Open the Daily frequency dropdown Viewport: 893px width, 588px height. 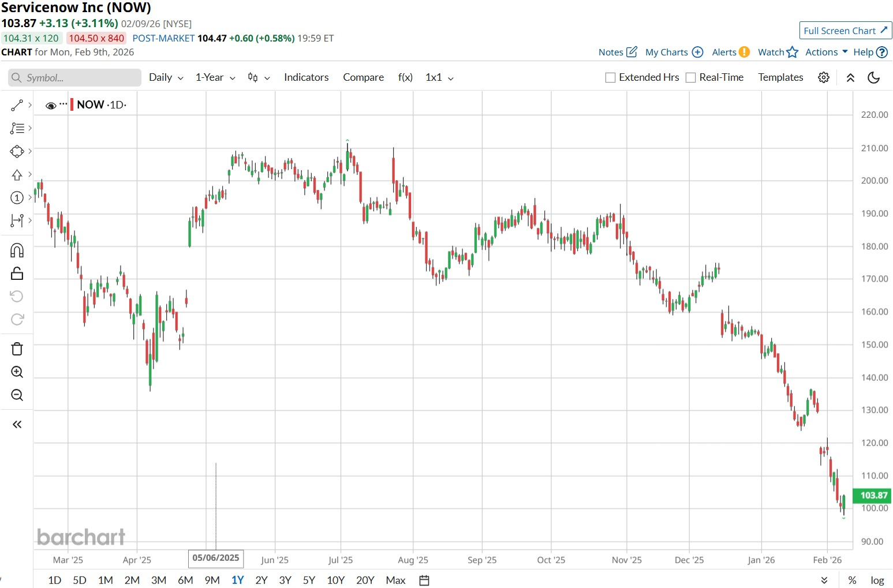tap(166, 77)
